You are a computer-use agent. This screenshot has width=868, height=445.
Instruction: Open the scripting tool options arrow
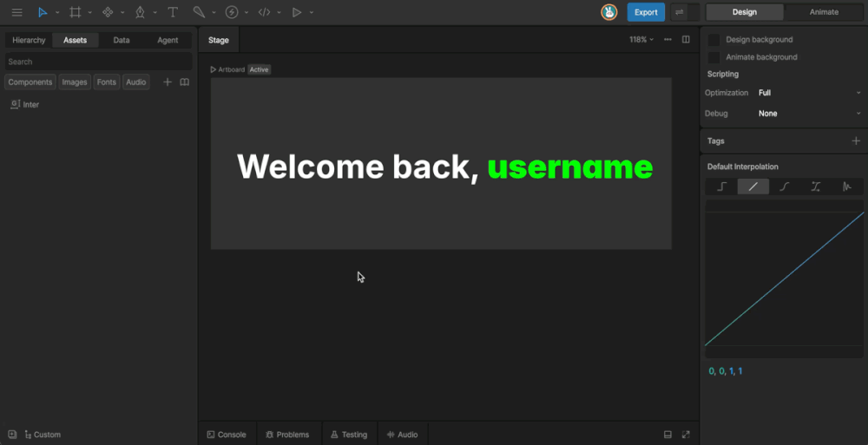(279, 13)
